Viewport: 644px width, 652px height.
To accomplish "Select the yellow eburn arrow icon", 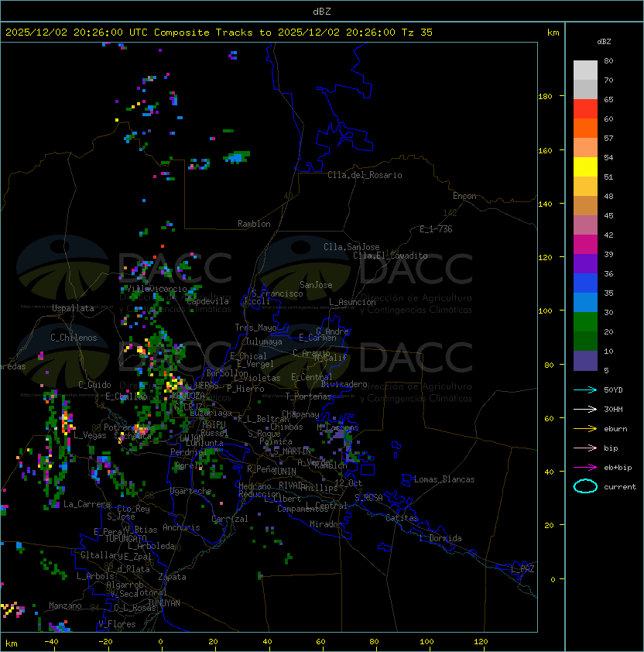I will [x=585, y=429].
